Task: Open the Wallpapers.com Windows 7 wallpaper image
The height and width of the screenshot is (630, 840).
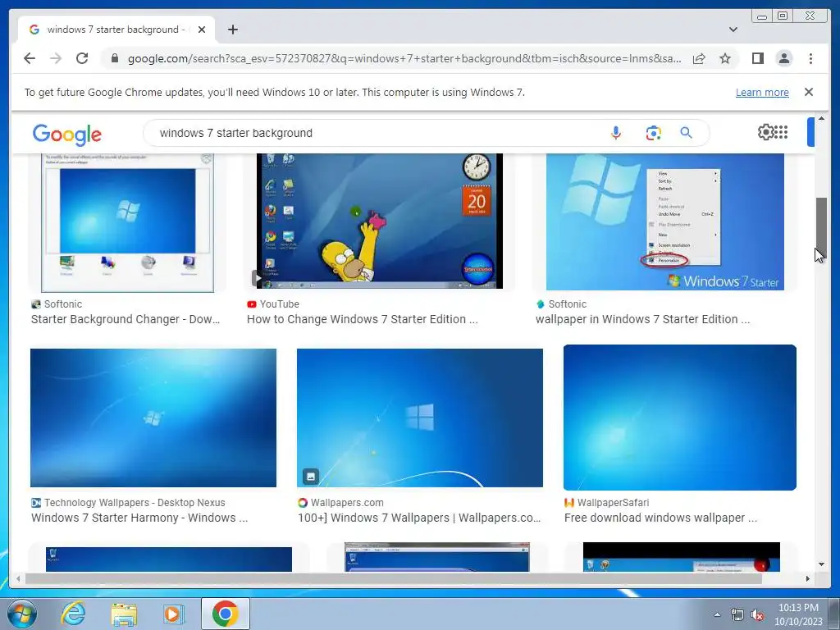Action: 419,418
